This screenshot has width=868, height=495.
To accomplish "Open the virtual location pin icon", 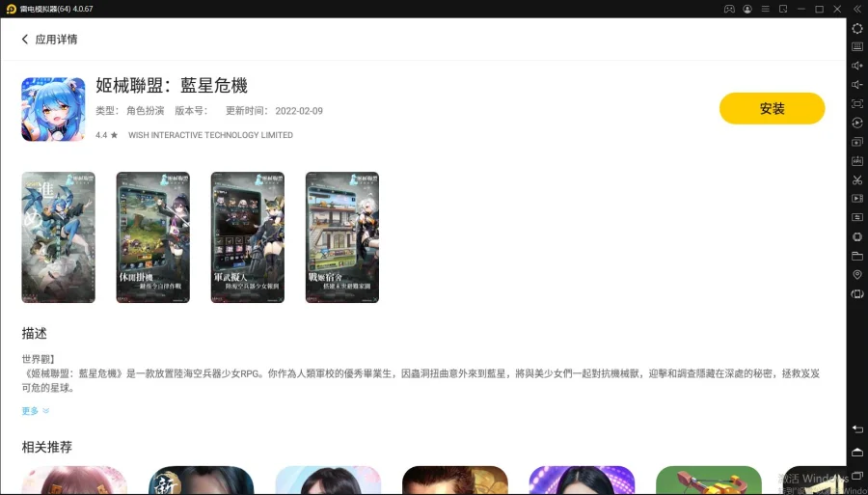I will pyautogui.click(x=857, y=275).
